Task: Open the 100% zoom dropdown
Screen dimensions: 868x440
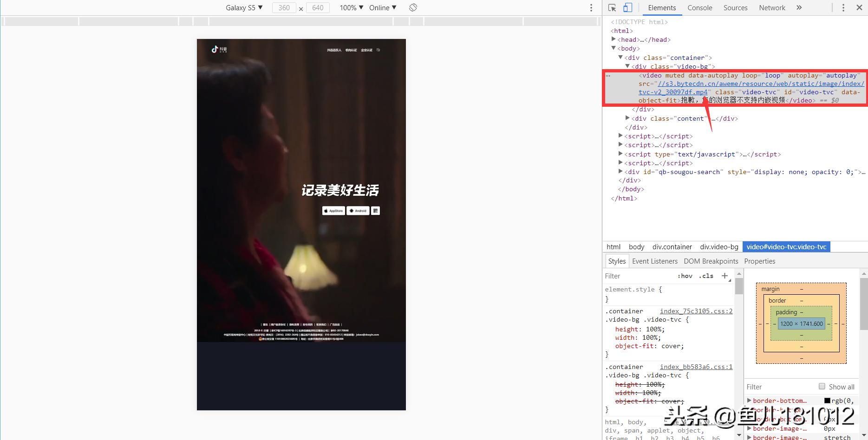Action: (x=351, y=8)
